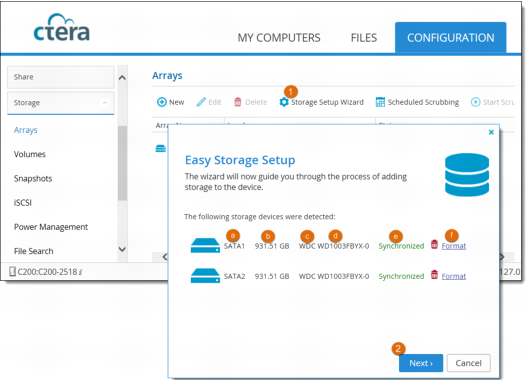Open File Search in the sidebar
The width and height of the screenshot is (530, 380).
pos(33,251)
